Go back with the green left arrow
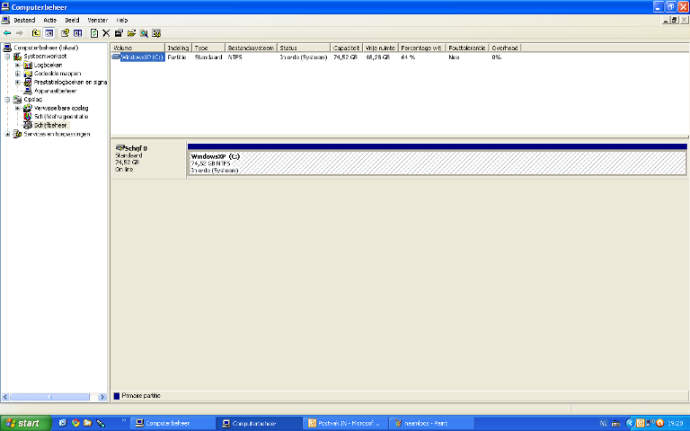 click(x=7, y=33)
